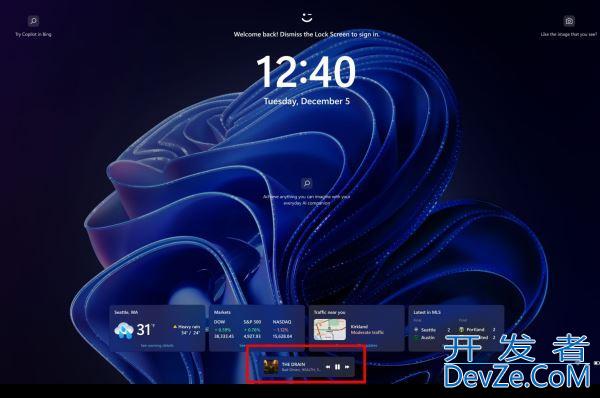This screenshot has width=600, height=398.
Task: Select the S&P 500 index entry
Action: tap(252, 329)
